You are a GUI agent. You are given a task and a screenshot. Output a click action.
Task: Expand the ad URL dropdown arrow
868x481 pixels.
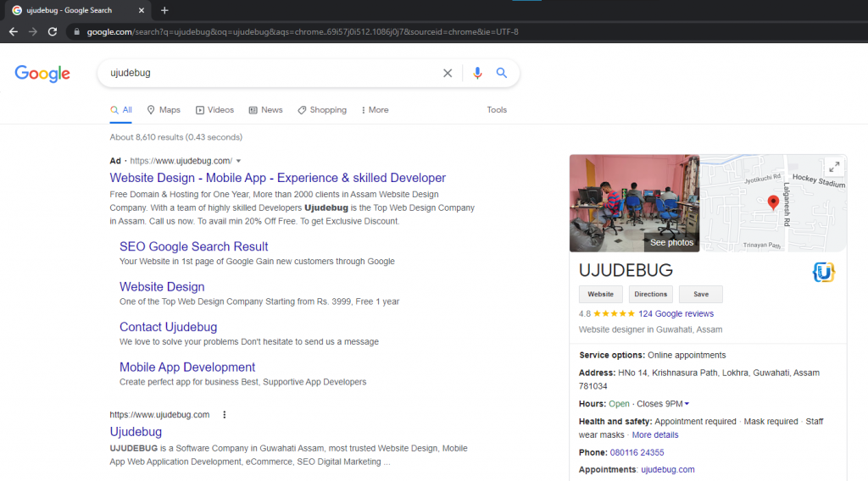(x=238, y=161)
